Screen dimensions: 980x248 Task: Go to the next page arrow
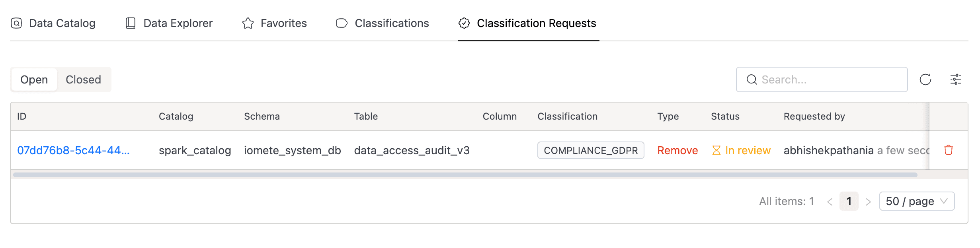[x=869, y=201]
